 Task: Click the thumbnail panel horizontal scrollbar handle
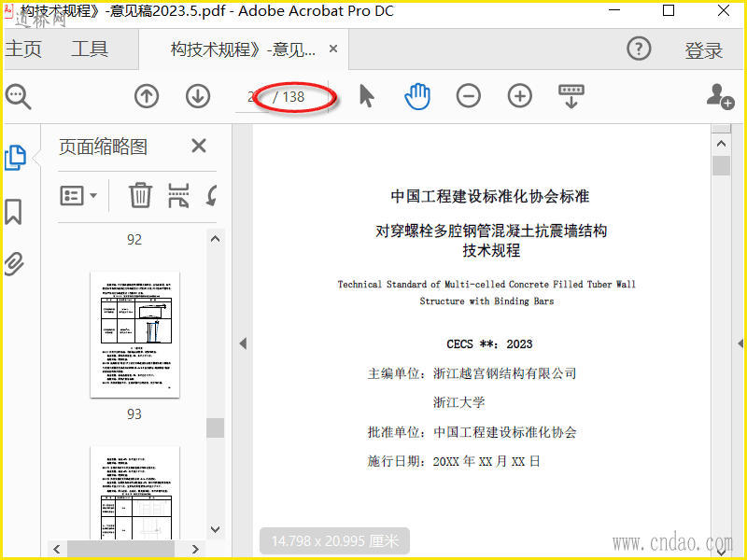point(121,549)
